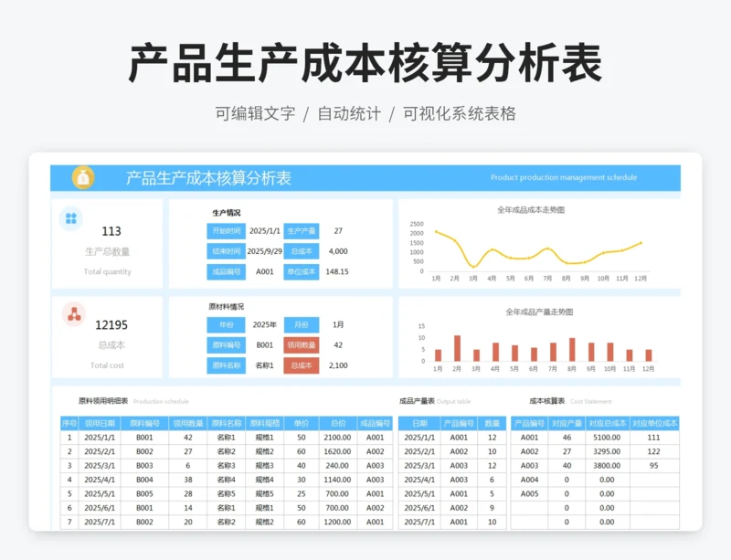Image resolution: width=731 pixels, height=560 pixels.
Task: Click the cell 1620.00 in 总价 column
Action: pyautogui.click(x=337, y=451)
